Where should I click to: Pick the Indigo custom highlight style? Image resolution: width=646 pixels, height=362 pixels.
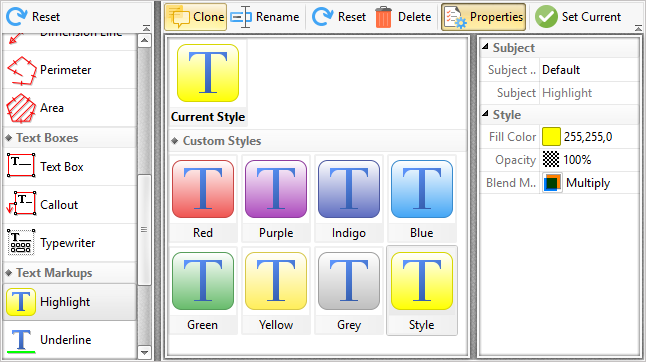click(x=349, y=199)
